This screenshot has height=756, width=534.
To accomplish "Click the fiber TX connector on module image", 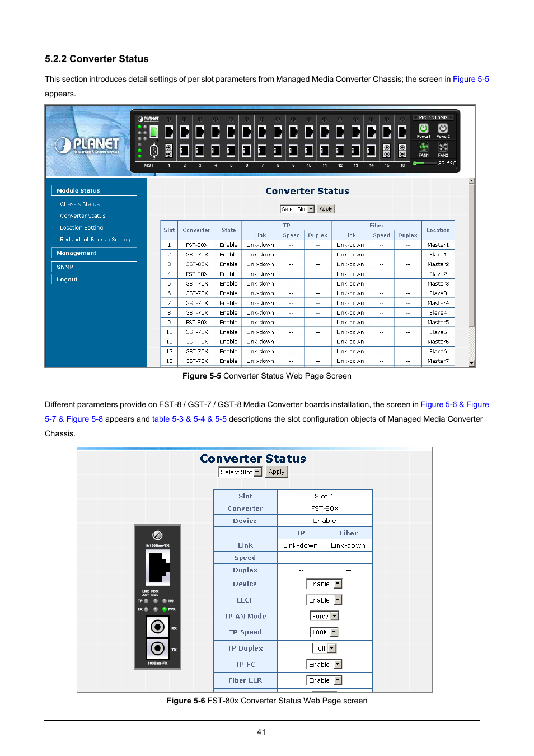I will 157,648.
